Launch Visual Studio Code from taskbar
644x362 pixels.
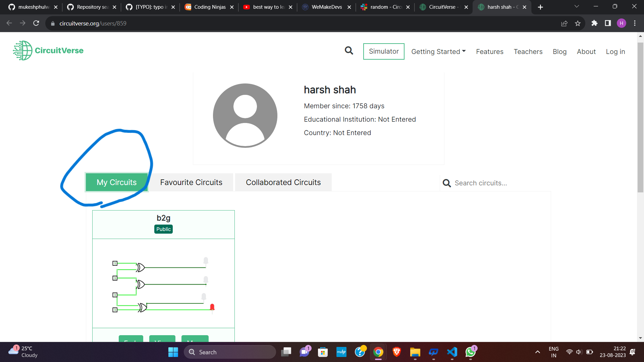[x=452, y=352]
